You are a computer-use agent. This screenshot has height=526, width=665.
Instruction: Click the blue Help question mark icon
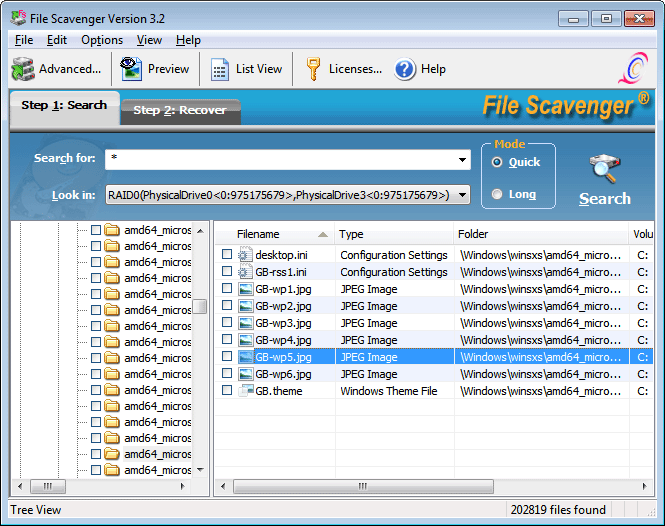pyautogui.click(x=405, y=69)
